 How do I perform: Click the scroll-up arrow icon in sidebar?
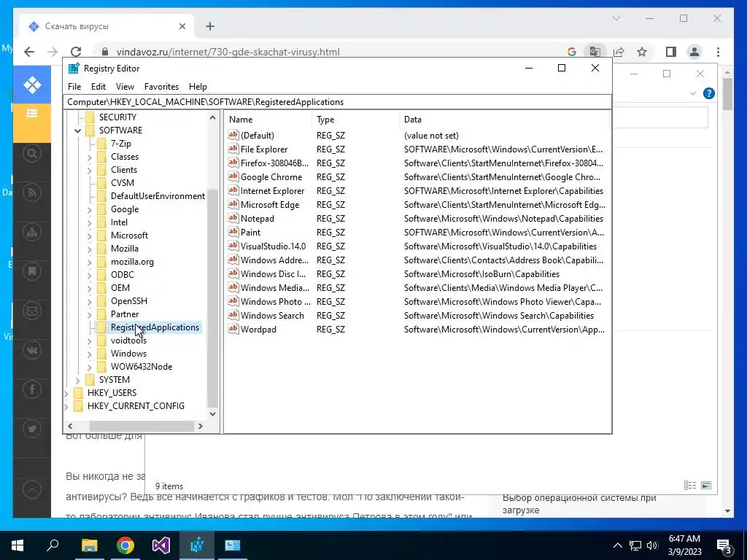pos(32,489)
